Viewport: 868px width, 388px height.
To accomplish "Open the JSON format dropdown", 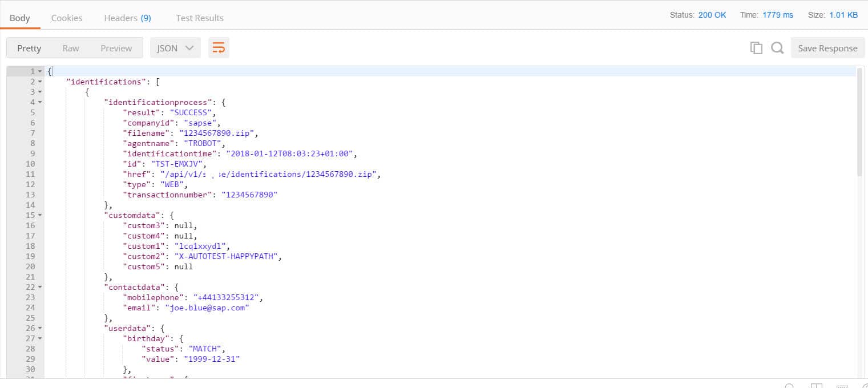I will pos(175,48).
